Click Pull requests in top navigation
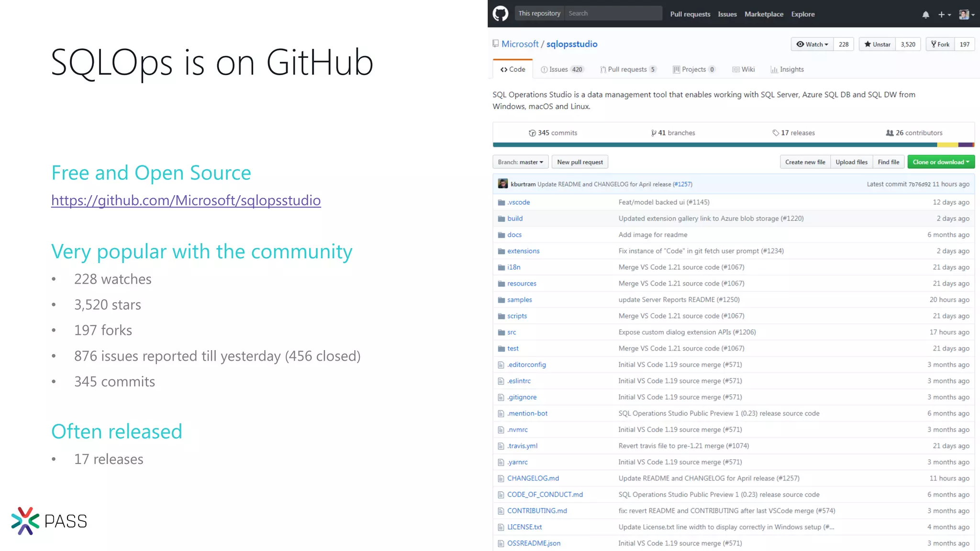This screenshot has width=980, height=551. (690, 14)
